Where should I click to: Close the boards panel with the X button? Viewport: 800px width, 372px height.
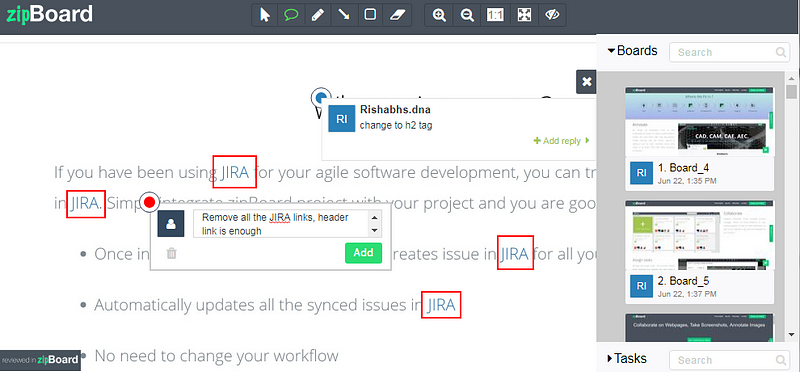point(587,82)
